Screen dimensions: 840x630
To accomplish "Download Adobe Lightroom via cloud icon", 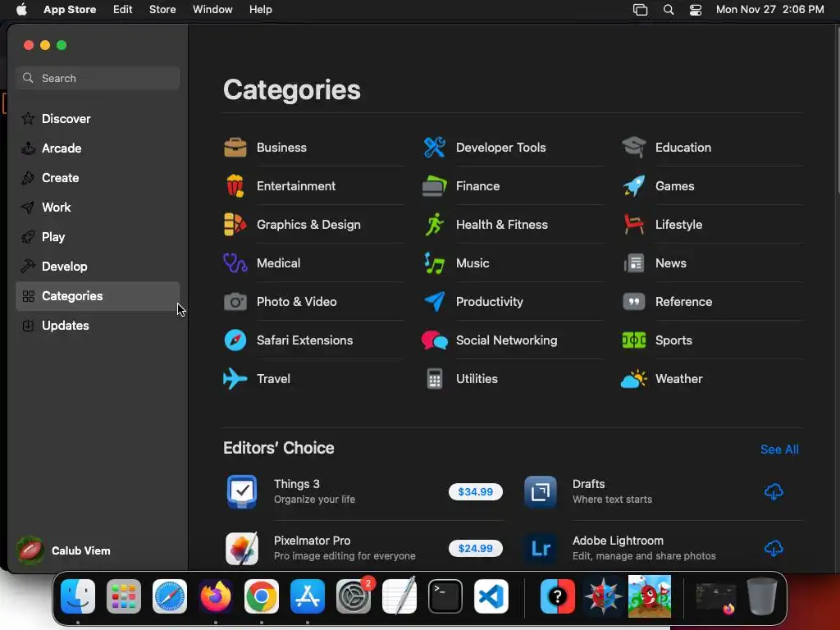I will pyautogui.click(x=774, y=549).
